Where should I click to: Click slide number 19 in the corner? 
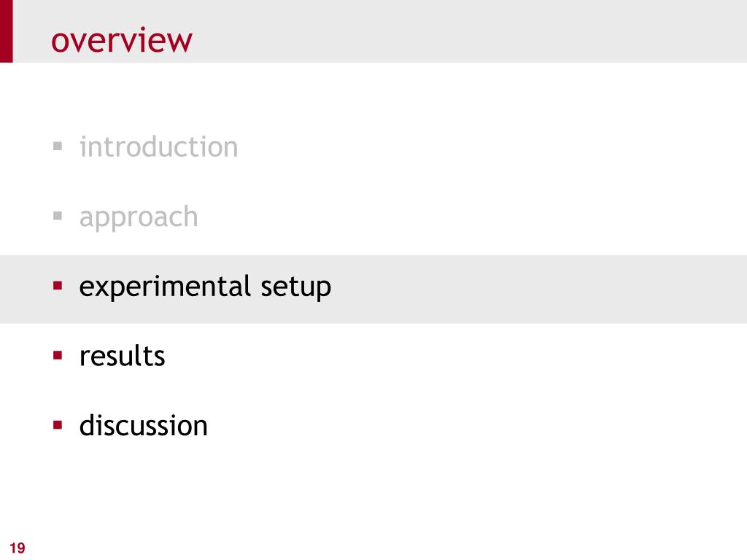point(18,548)
